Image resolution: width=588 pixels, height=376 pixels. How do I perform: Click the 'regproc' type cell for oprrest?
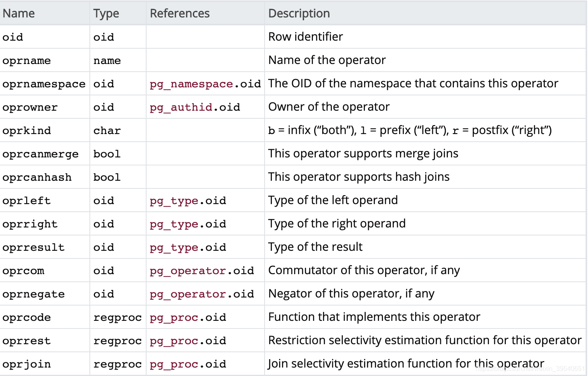pyautogui.click(x=118, y=341)
